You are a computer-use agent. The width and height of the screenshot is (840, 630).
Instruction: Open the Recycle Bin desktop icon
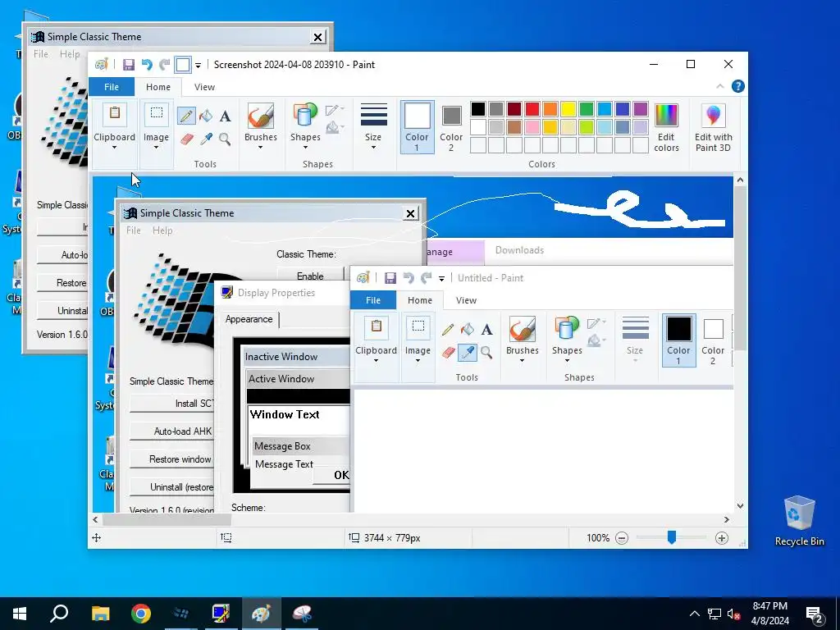coord(799,521)
